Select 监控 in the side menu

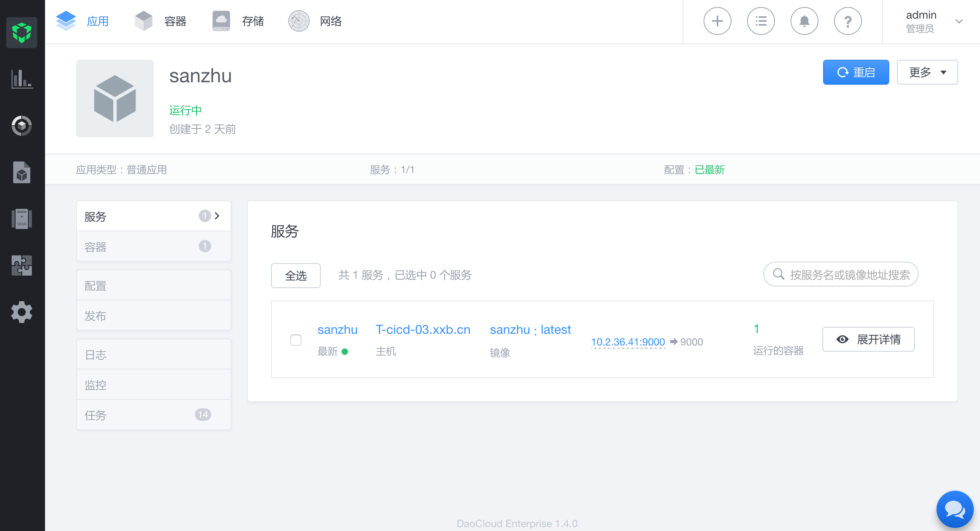pyautogui.click(x=154, y=384)
